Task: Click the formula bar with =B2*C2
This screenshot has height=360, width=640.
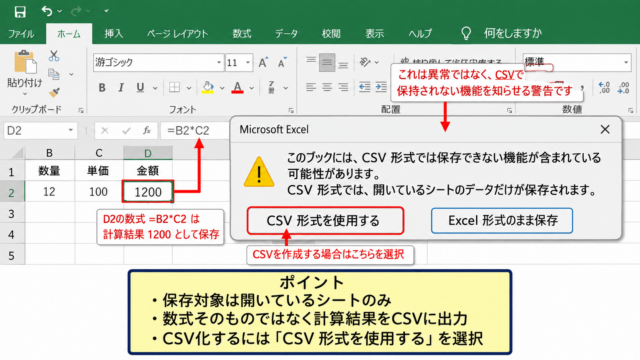Action: (x=195, y=131)
